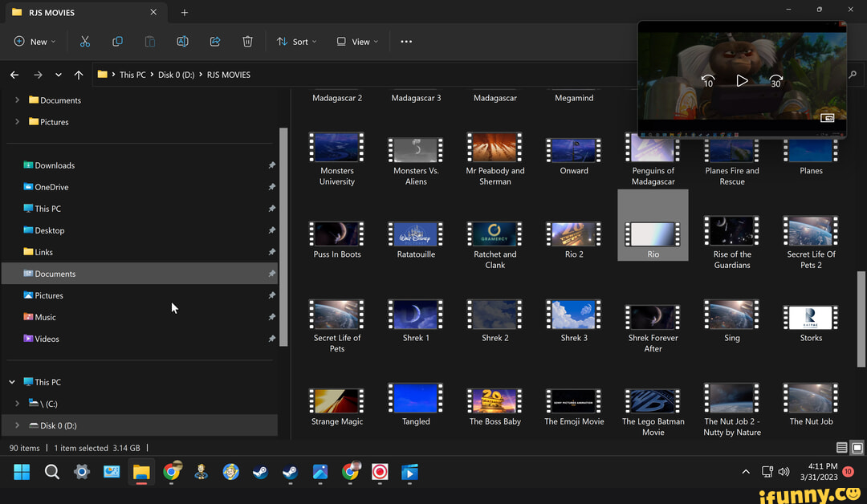Image resolution: width=867 pixels, height=504 pixels.
Task: Click the Delete trash can icon
Action: click(x=247, y=42)
